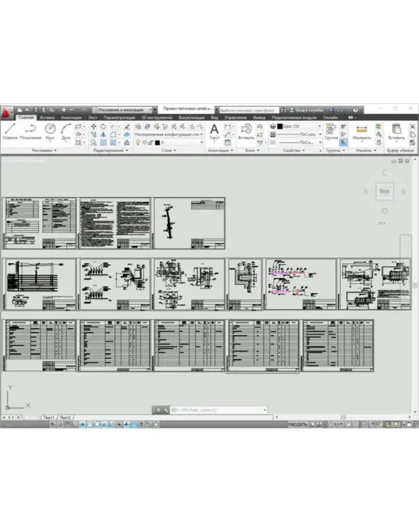Image resolution: width=419 pixels, height=532 pixels.
Task: Open the Цвет 250 color dropdown
Action: 320,126
